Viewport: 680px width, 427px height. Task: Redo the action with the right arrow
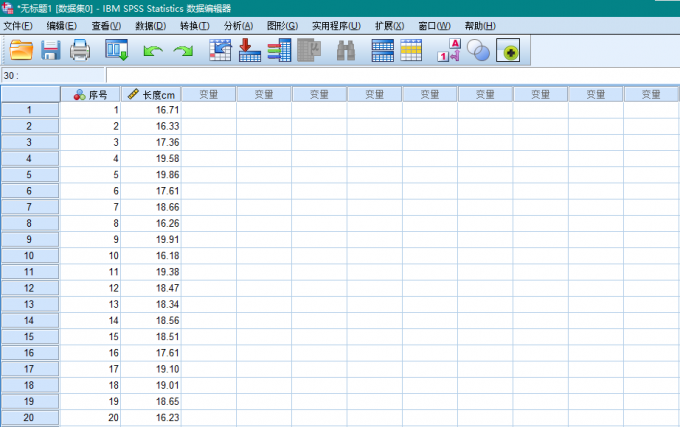tap(183, 49)
